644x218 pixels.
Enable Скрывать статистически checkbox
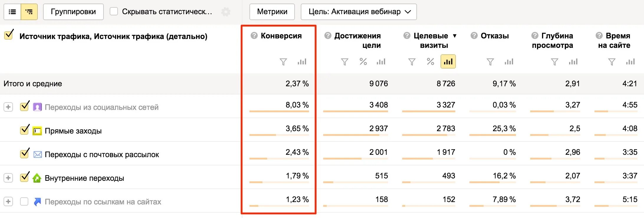[x=114, y=12]
